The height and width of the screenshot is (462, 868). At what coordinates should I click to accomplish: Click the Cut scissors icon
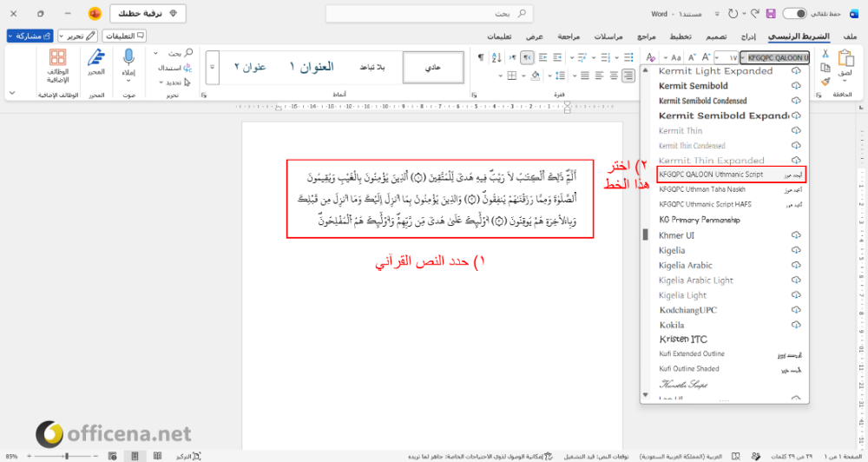point(825,54)
